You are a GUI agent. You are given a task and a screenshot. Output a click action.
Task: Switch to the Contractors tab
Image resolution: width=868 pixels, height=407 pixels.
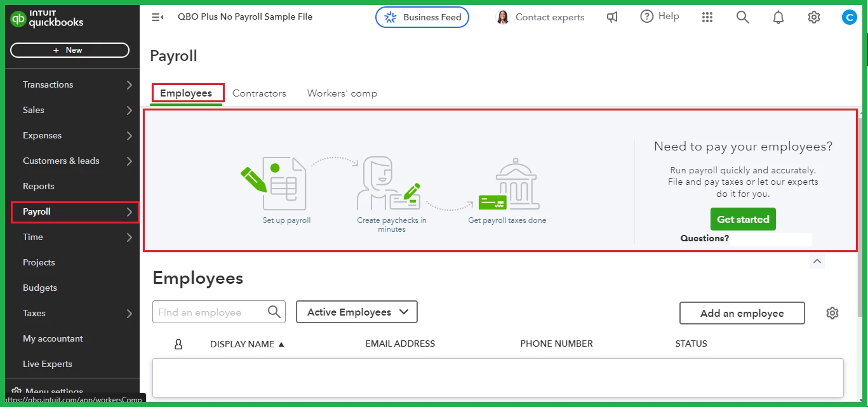(x=259, y=93)
